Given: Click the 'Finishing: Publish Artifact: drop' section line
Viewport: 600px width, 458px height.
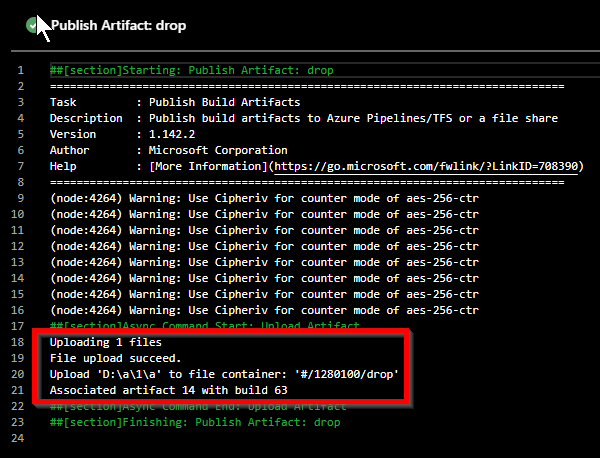Looking at the screenshot, I should tap(195, 422).
